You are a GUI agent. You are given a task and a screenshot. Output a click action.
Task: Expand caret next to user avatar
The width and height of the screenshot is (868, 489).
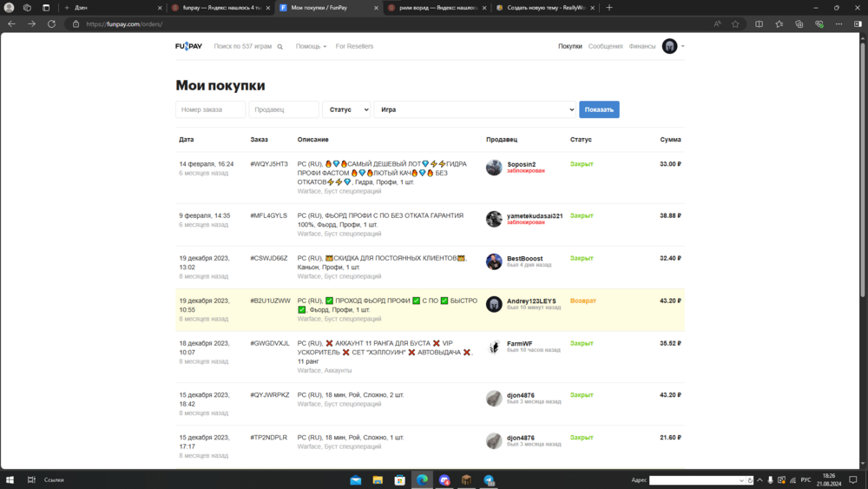[x=682, y=47]
